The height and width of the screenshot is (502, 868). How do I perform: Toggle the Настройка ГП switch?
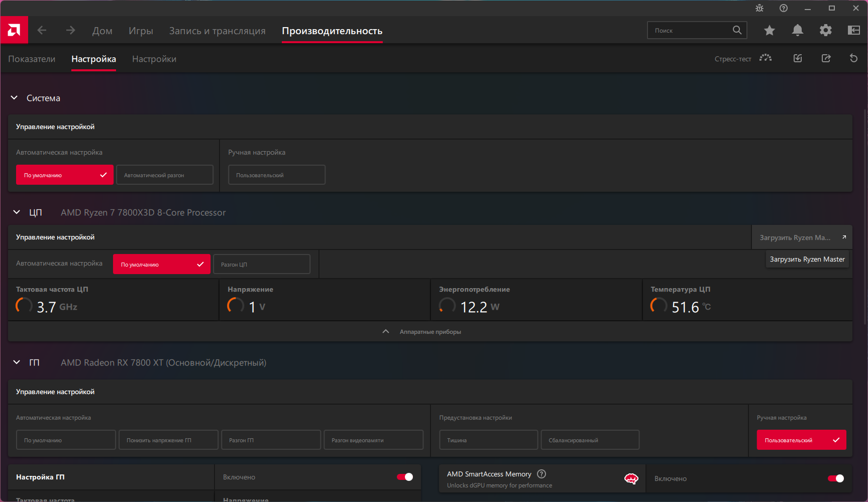(x=405, y=477)
